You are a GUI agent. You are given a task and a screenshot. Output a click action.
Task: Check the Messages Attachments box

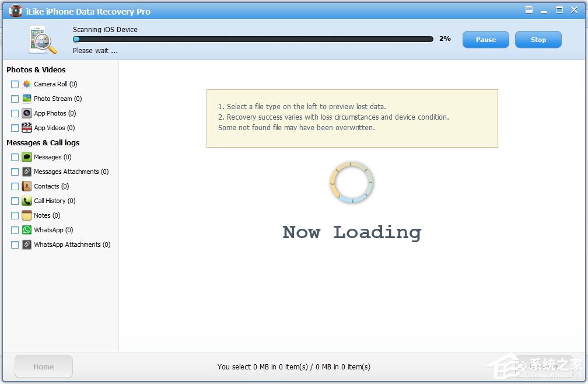14,172
